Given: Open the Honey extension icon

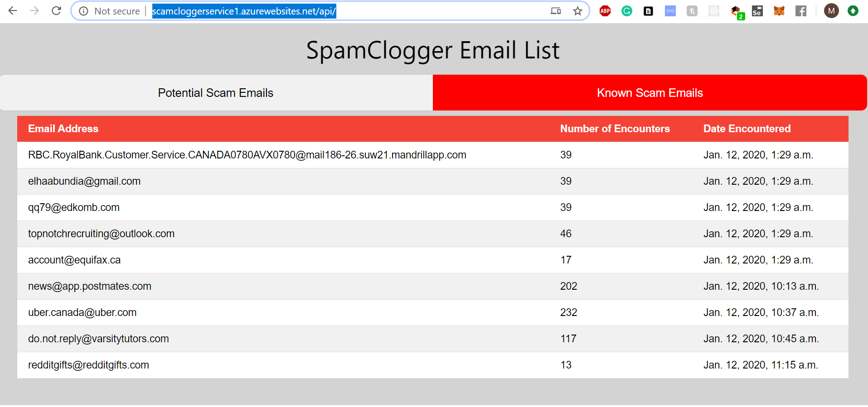Looking at the screenshot, I should 692,11.
